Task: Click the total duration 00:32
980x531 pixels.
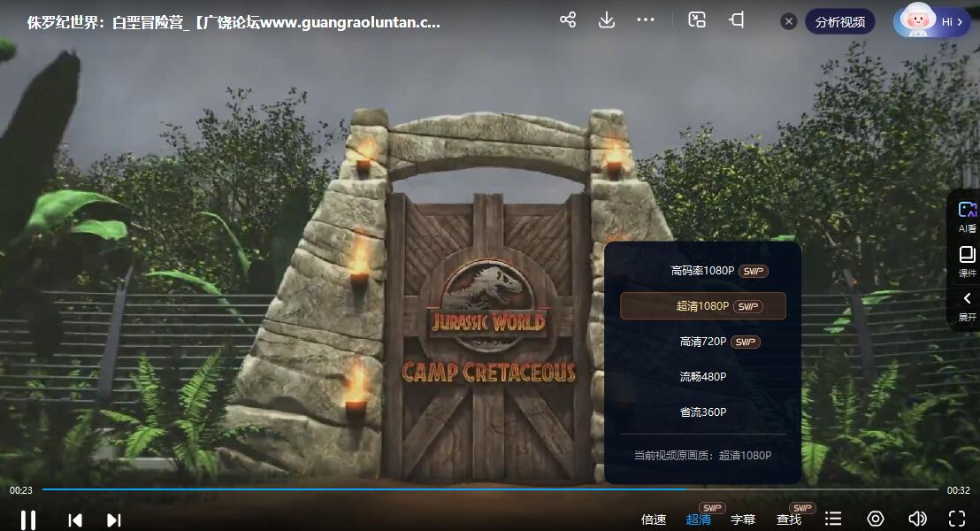Action: 959,490
